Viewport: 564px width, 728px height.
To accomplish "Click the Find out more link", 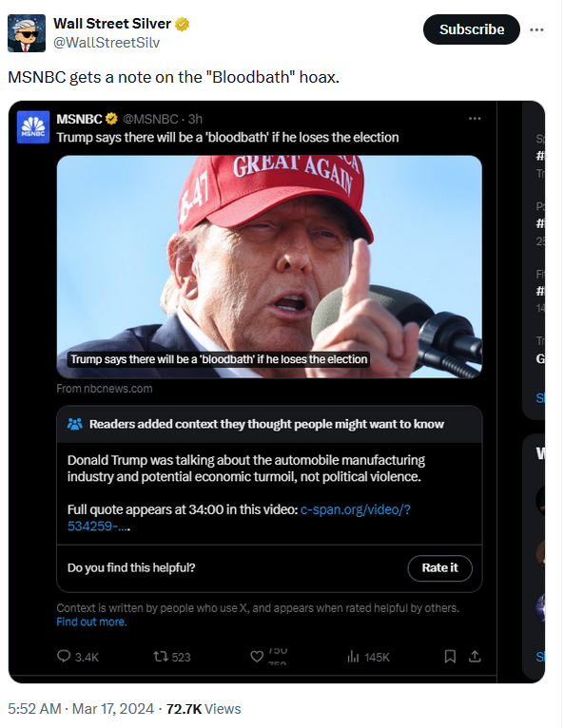I will pos(91,622).
